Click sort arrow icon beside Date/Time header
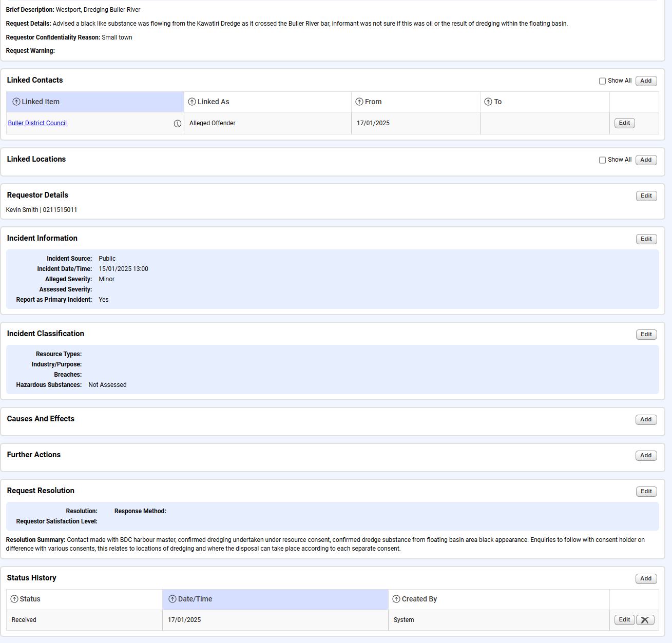Screen dimensions: 672x643 (172, 599)
